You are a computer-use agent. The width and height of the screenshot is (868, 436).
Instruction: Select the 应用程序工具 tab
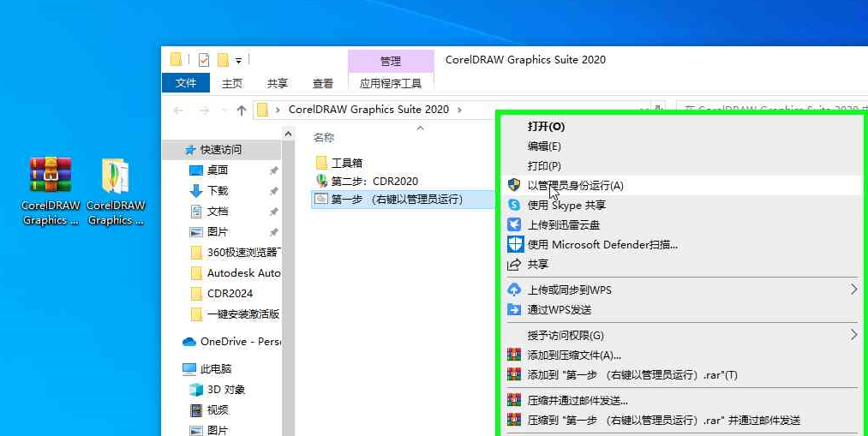[x=391, y=84]
